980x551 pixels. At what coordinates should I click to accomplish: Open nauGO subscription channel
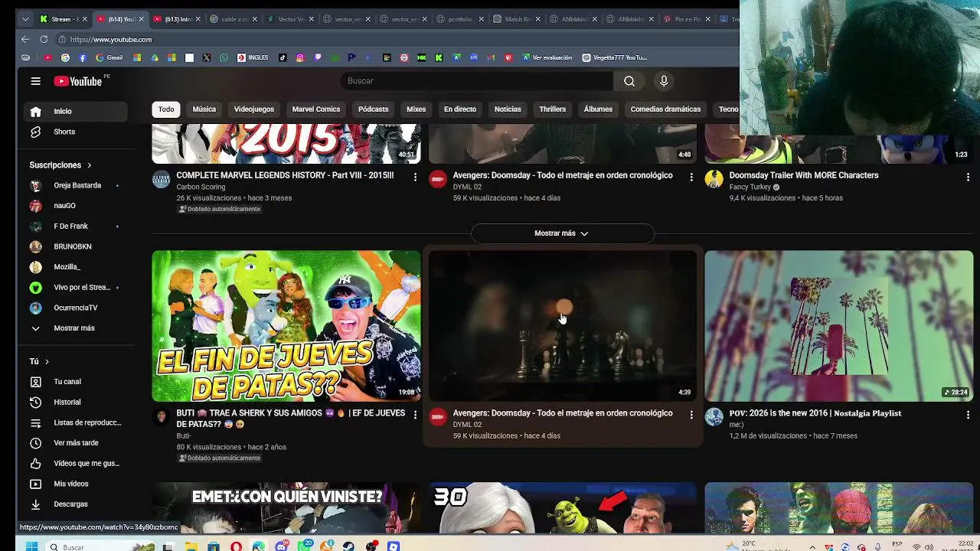pyautogui.click(x=75, y=206)
